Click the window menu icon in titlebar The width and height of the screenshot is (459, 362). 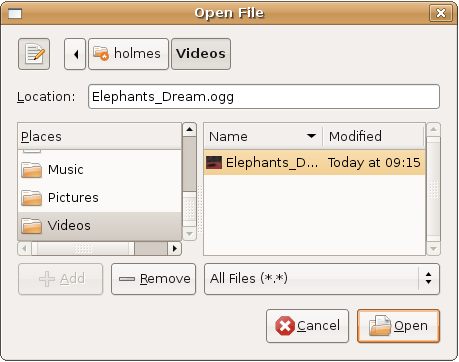tap(15, 14)
